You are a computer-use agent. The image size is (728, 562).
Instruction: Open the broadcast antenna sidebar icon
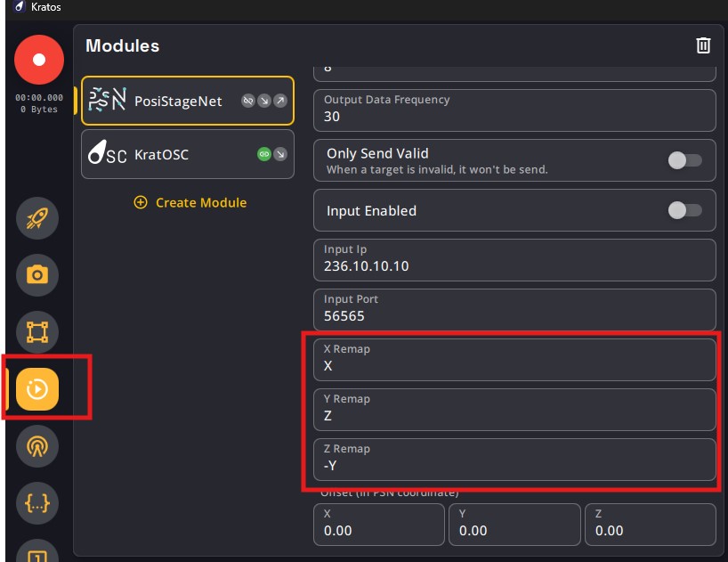(37, 446)
